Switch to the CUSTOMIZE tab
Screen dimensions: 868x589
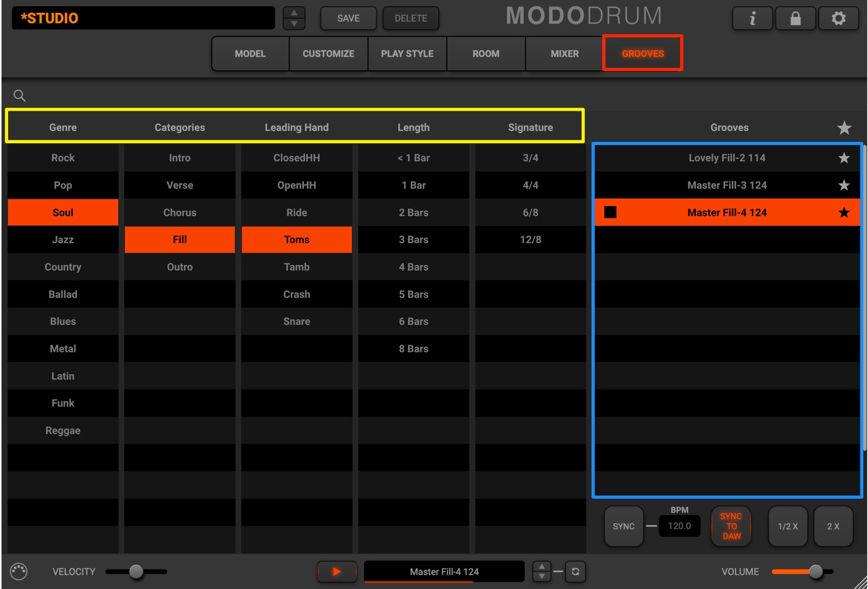[329, 53]
